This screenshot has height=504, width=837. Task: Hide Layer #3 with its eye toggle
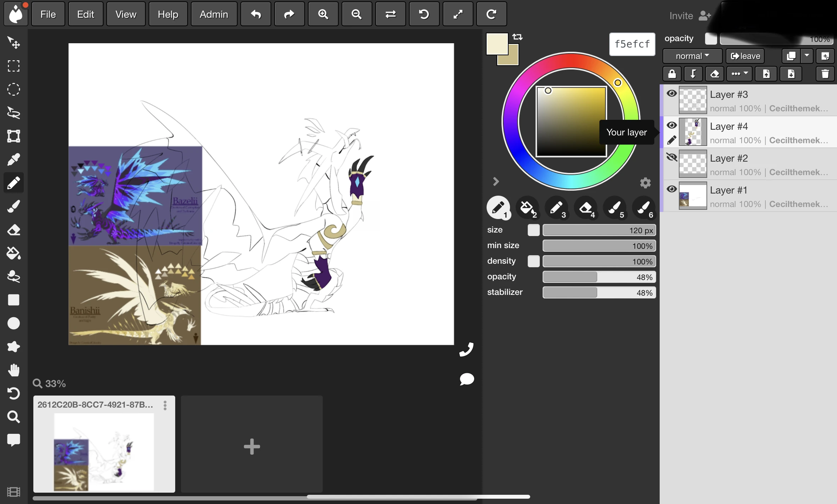pyautogui.click(x=671, y=93)
